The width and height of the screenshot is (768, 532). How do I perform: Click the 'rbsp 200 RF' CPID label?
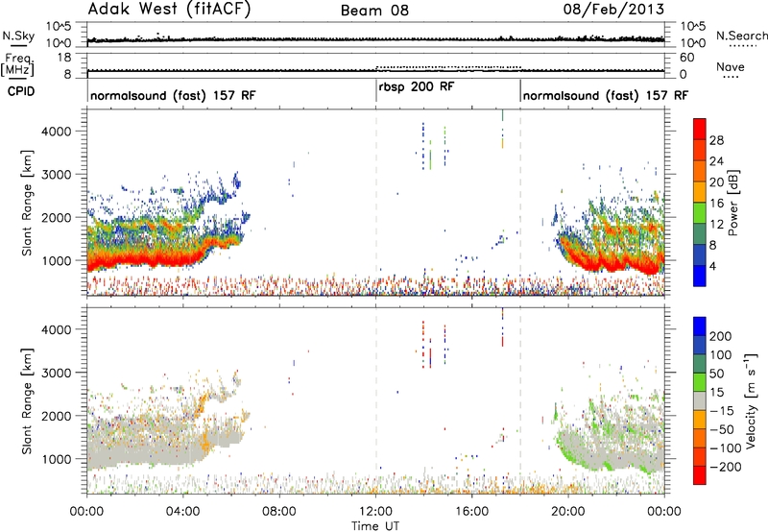pyautogui.click(x=417, y=86)
